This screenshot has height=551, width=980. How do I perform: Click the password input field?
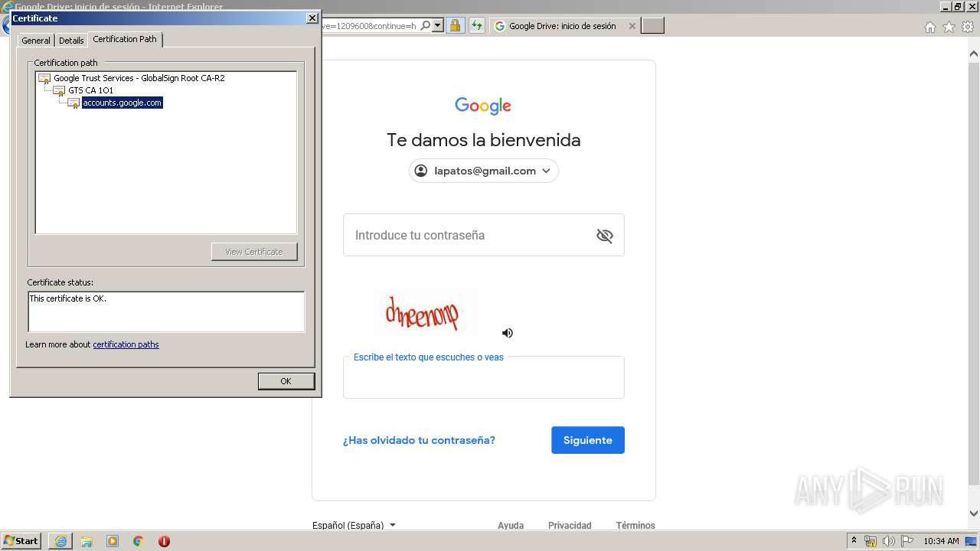coord(484,235)
